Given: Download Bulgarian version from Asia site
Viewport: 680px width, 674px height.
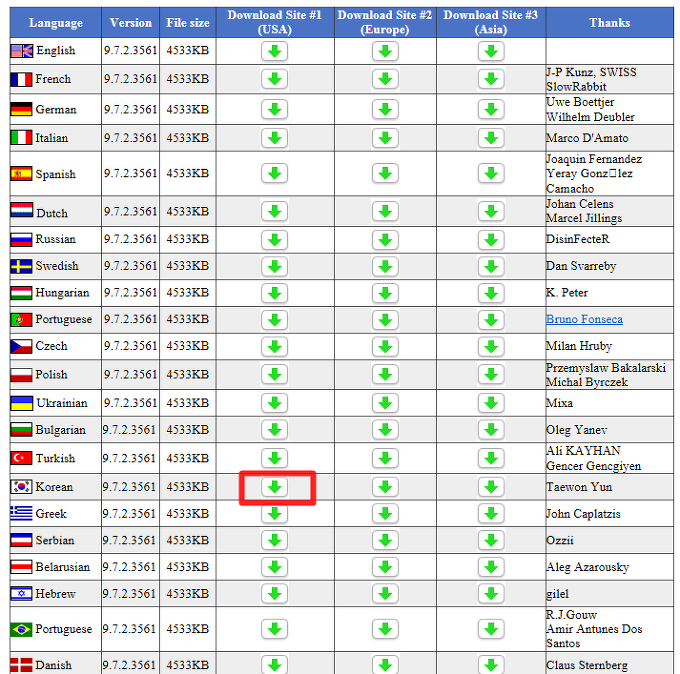Looking at the screenshot, I should 491,430.
